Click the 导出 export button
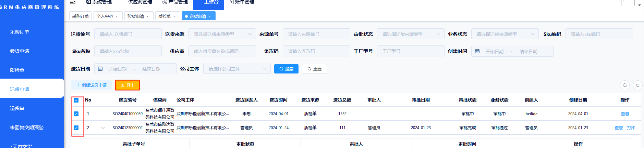644x148 pixels. pos(127,85)
